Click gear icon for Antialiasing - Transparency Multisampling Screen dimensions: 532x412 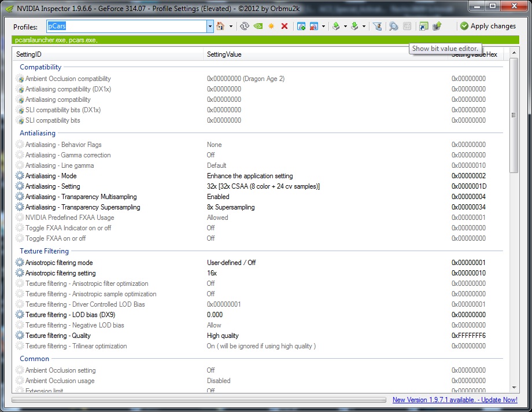point(20,197)
